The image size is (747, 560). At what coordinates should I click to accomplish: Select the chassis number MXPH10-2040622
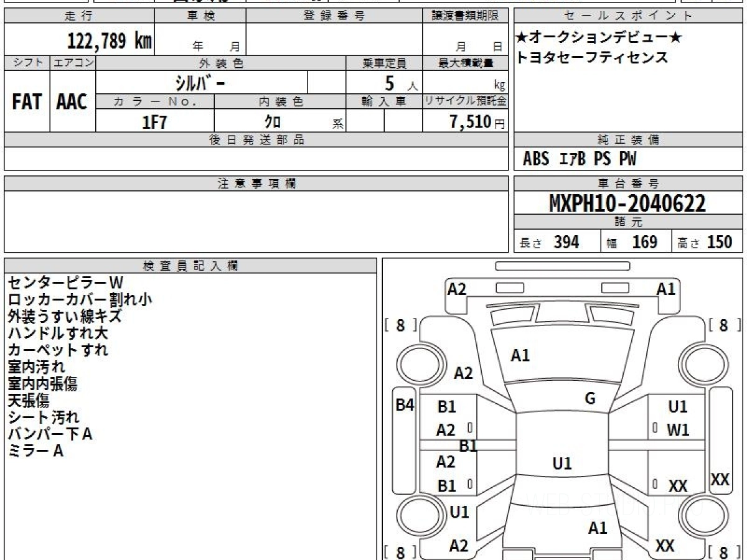tap(627, 203)
